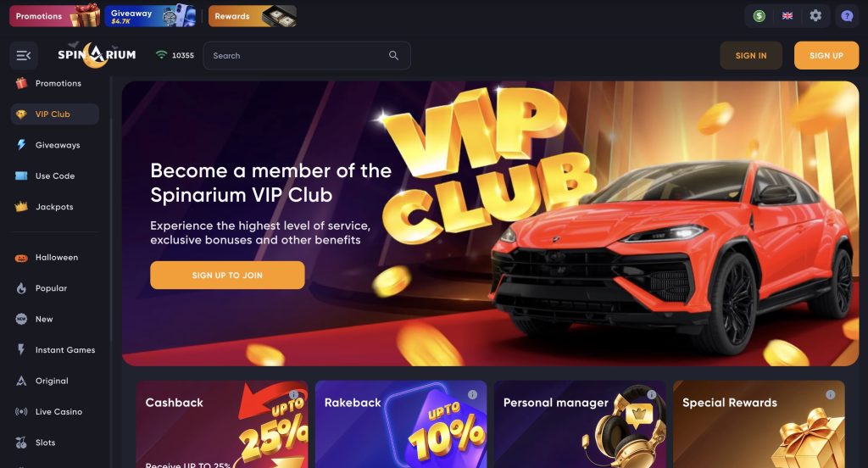The width and height of the screenshot is (868, 468).
Task: Focus the Search input field
Action: coord(307,55)
